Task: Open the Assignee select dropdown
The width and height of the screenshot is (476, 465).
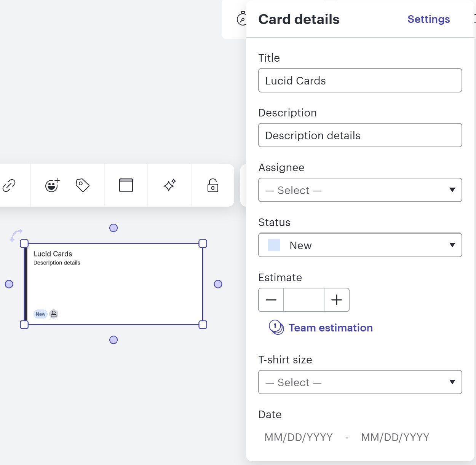Action: click(x=360, y=190)
